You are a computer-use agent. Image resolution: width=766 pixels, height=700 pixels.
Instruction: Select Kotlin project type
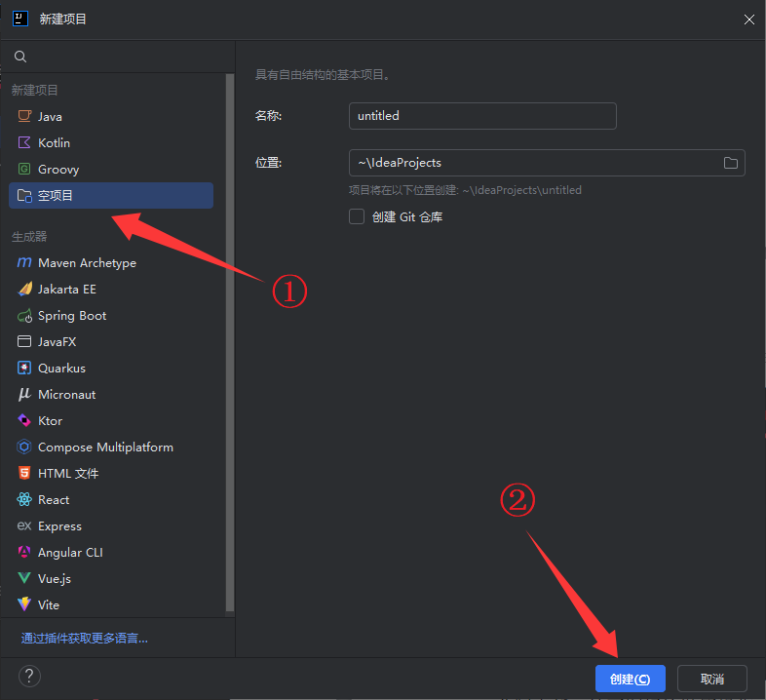tap(111, 142)
